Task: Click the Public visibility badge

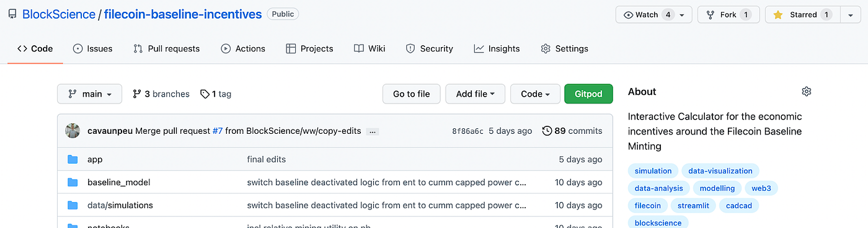Action: pyautogui.click(x=283, y=14)
